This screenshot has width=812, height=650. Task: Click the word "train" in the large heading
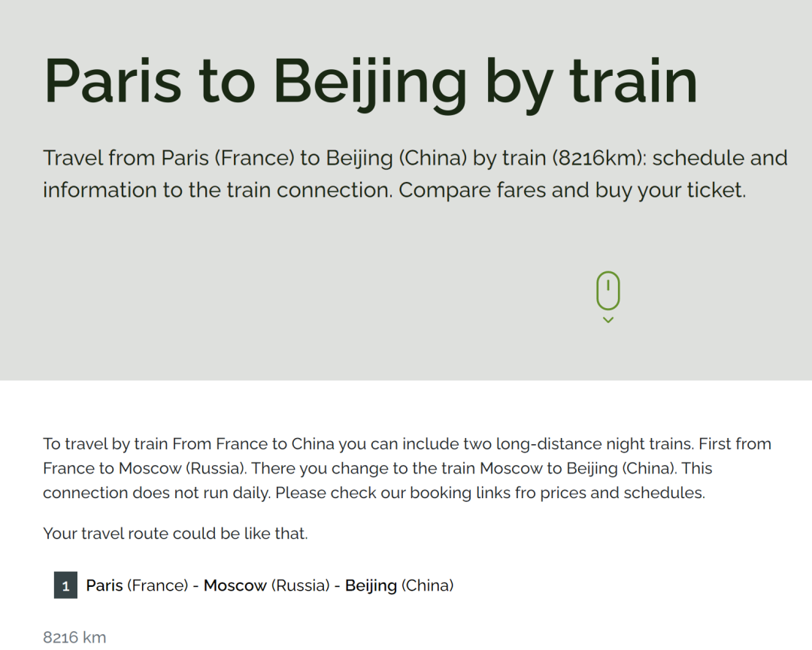tap(634, 80)
